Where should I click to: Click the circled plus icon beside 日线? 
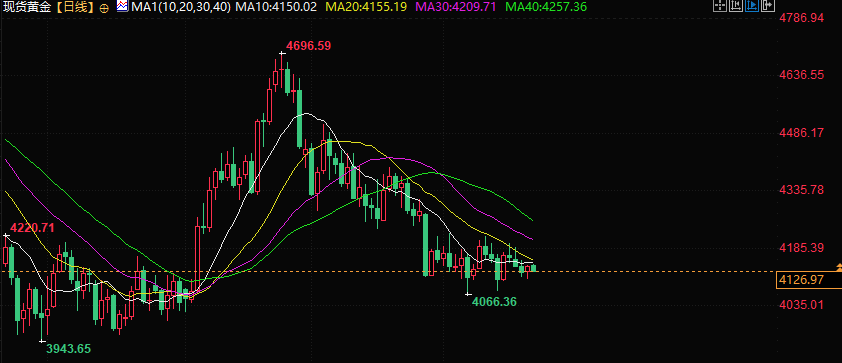coord(104,8)
